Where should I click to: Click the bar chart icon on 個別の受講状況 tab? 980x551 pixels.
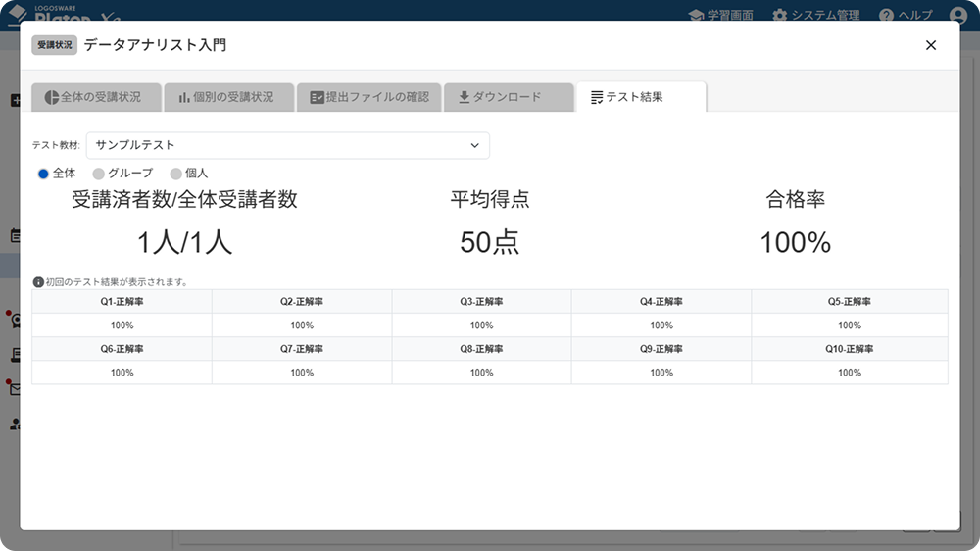[184, 97]
